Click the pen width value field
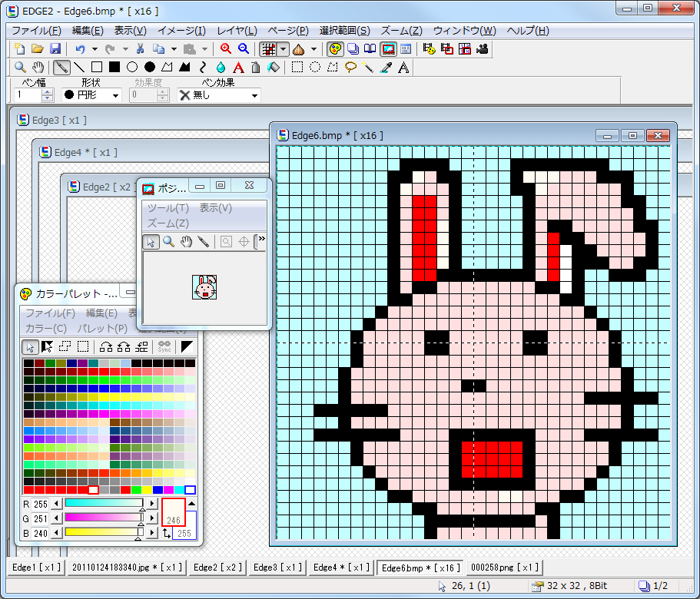 click(28, 95)
